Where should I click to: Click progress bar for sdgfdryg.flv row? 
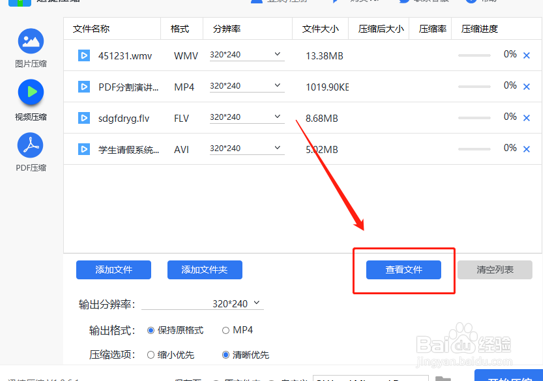click(474, 118)
